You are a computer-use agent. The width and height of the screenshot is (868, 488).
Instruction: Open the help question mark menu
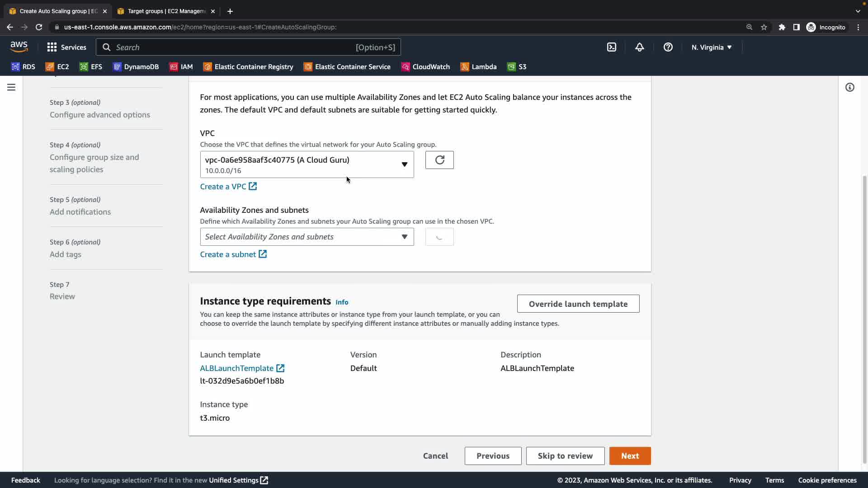(668, 47)
